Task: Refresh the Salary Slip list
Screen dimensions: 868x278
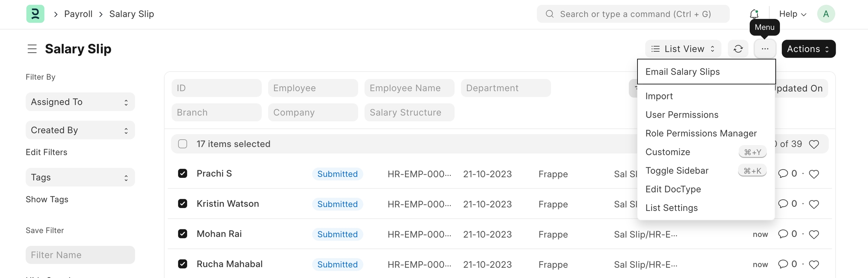Action: click(738, 49)
